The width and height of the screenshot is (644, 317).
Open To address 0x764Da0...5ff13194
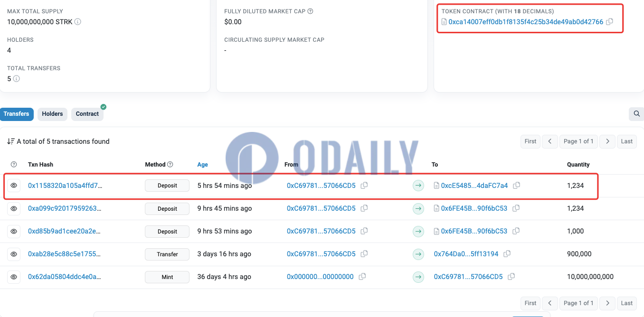(466, 254)
